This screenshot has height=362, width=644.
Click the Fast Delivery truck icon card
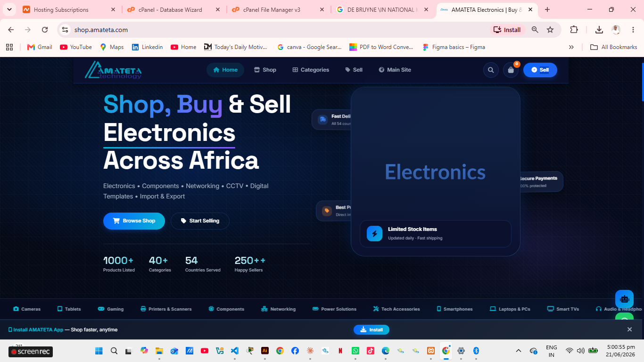331,120
